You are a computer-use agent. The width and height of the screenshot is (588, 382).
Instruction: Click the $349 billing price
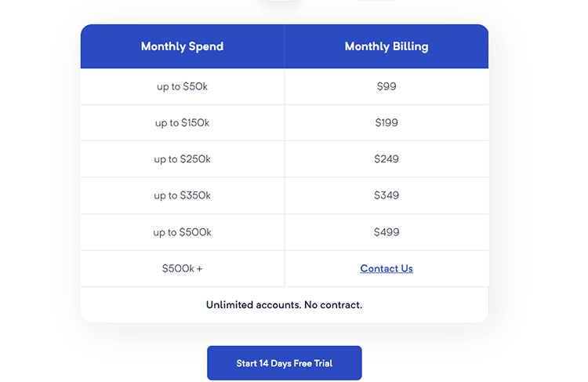387,195
